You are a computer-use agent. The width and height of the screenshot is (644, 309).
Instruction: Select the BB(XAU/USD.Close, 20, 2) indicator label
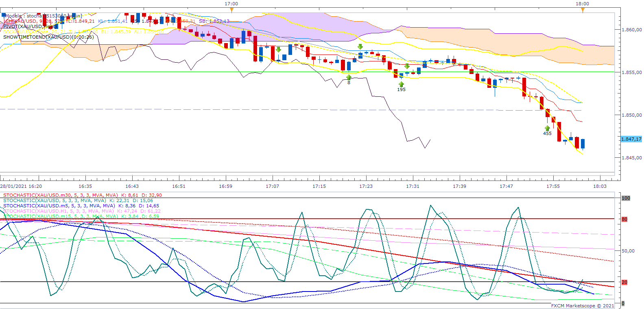35,32
